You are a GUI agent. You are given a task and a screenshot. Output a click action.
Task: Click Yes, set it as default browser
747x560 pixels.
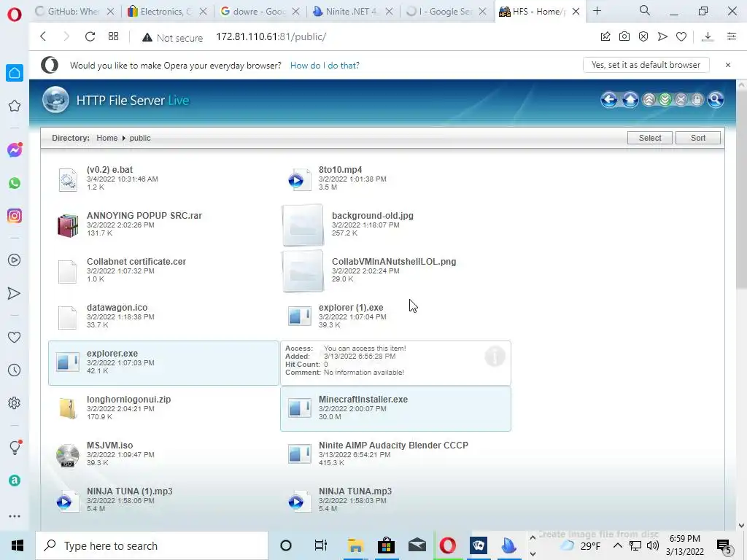click(x=646, y=65)
